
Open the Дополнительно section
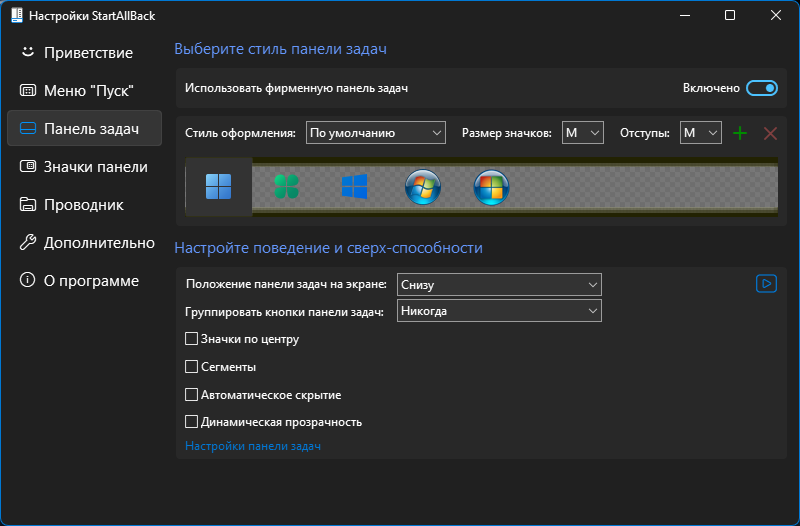click(x=84, y=242)
